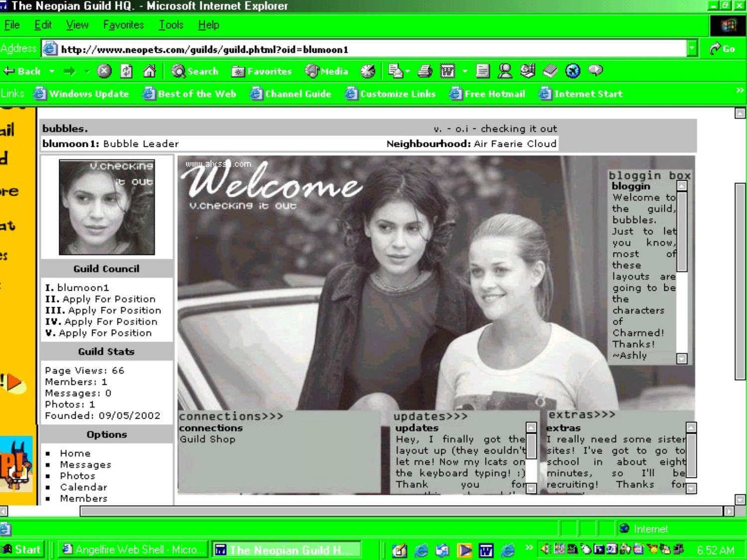Show browsing History via the clock icon
The height and width of the screenshot is (560, 747).
point(368,71)
